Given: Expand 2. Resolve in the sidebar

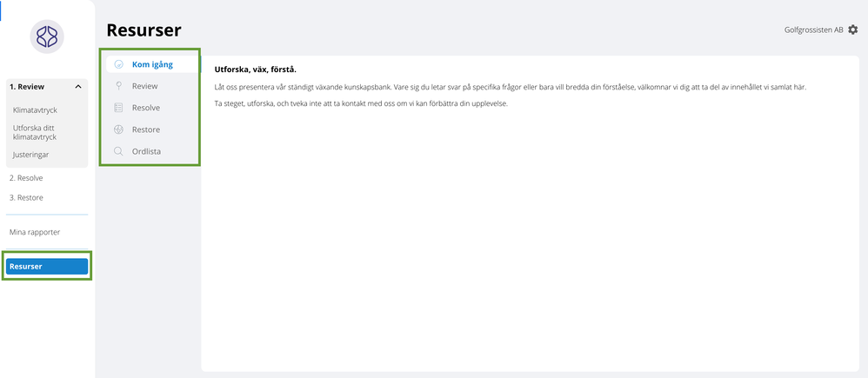Looking at the screenshot, I should click(x=26, y=178).
